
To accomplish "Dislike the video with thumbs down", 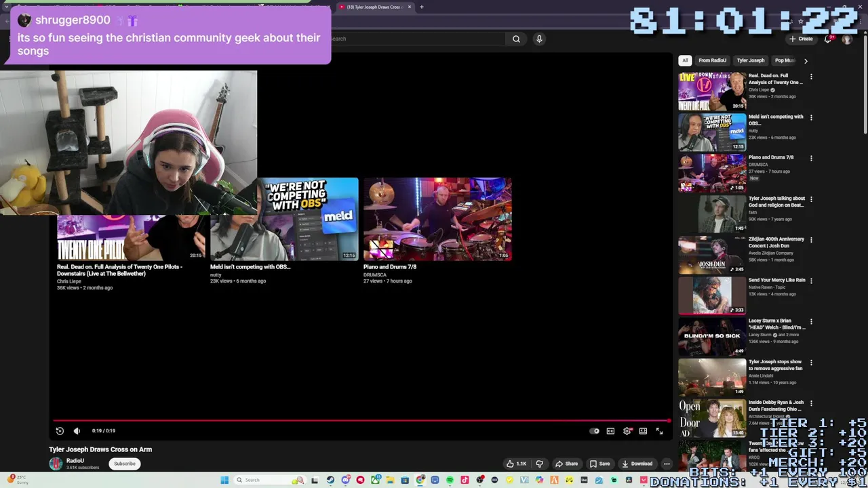I will coord(540,464).
